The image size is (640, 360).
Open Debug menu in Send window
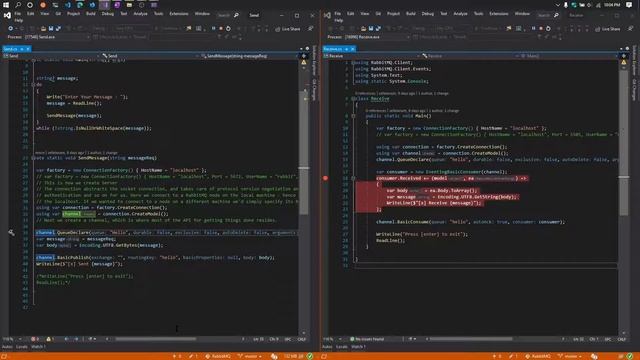(x=108, y=13)
